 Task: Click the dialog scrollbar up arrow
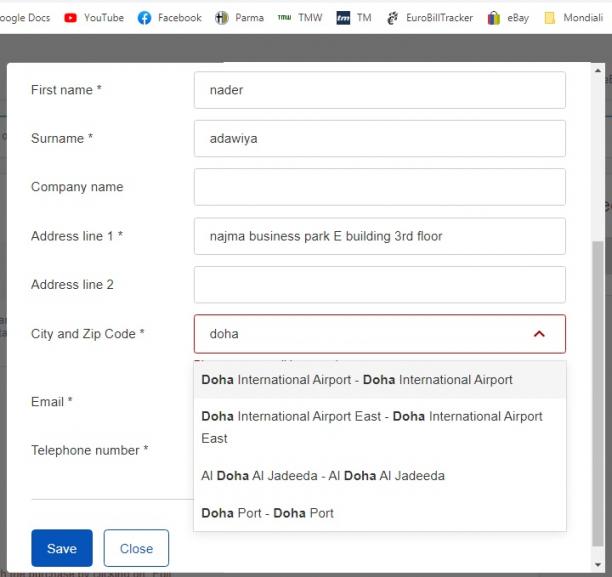(x=598, y=71)
